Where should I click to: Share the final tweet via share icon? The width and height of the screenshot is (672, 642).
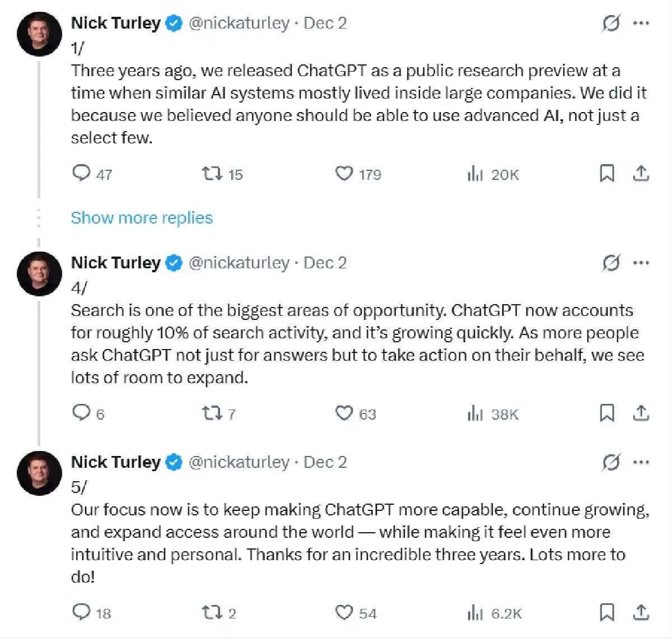(641, 612)
